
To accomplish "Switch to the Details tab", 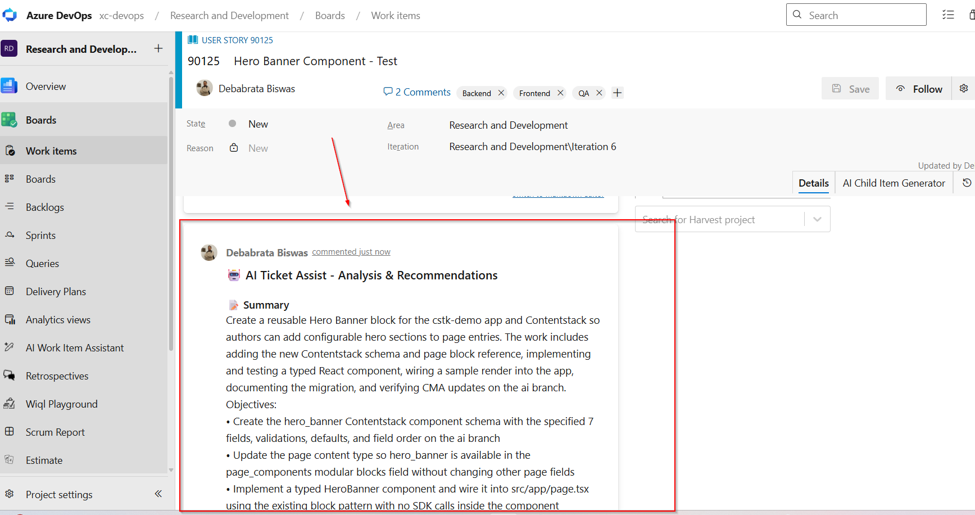I will pos(813,183).
